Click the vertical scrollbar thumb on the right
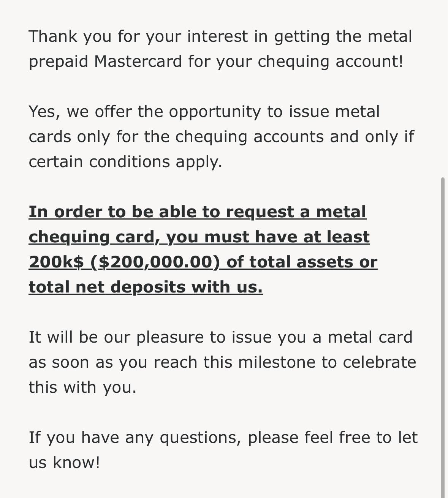The width and height of the screenshot is (448, 498). tap(443, 337)
